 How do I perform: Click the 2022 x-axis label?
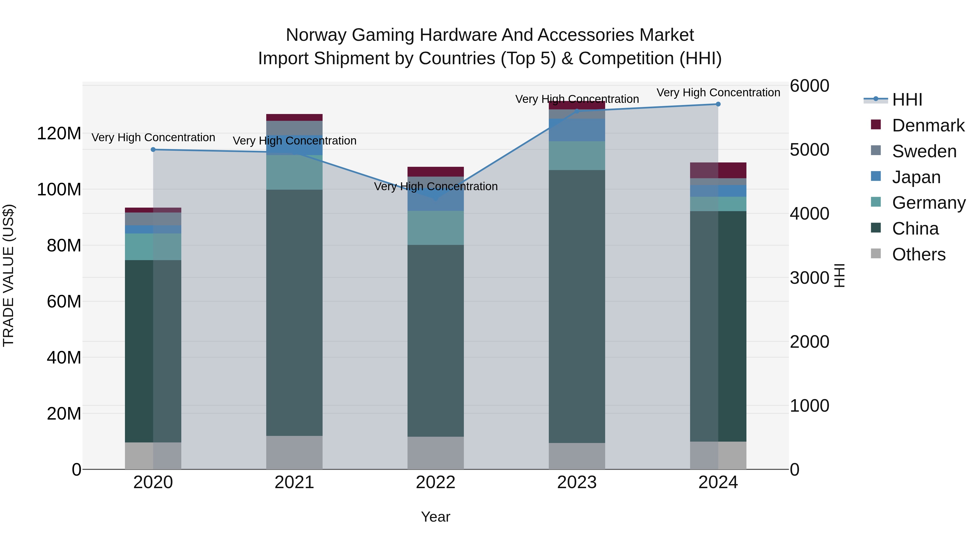[x=436, y=482]
